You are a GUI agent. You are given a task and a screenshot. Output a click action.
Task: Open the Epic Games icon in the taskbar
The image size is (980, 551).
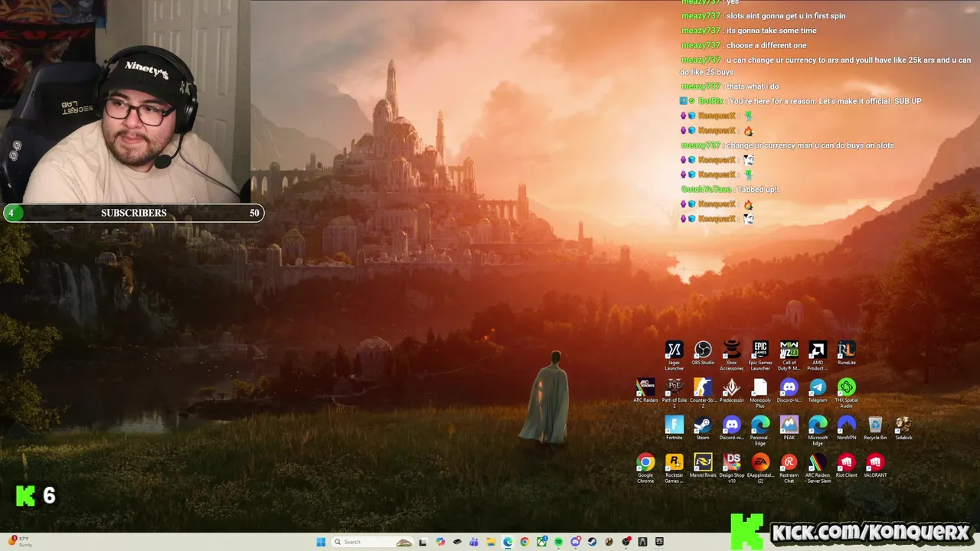pyautogui.click(x=659, y=542)
